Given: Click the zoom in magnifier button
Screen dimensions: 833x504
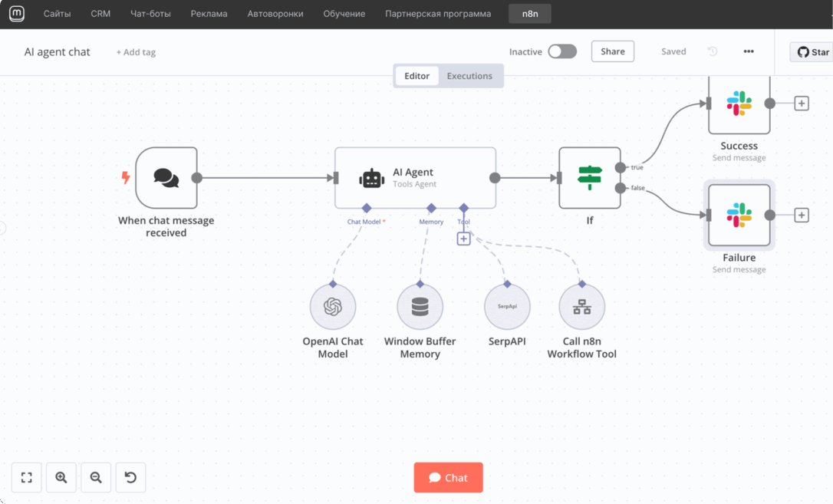Looking at the screenshot, I should click(x=61, y=477).
